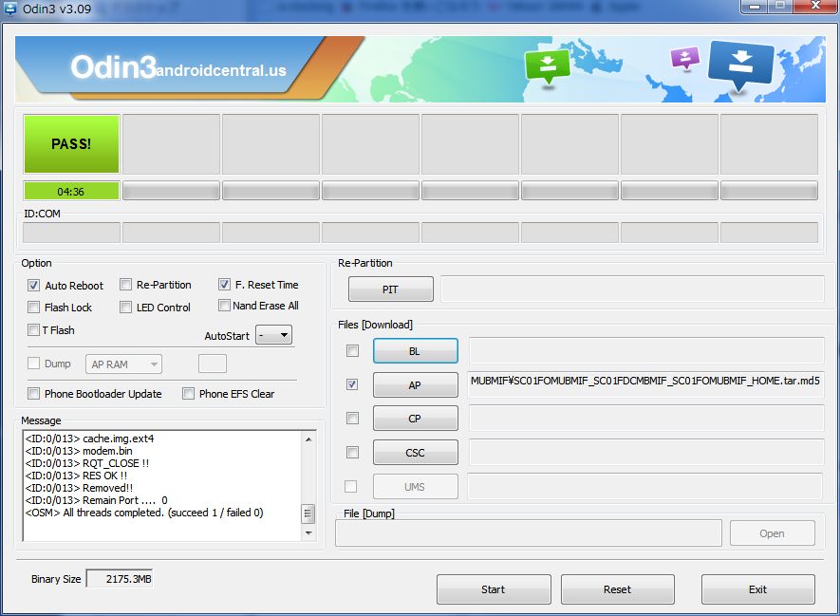Click the AP file button

pos(415,385)
